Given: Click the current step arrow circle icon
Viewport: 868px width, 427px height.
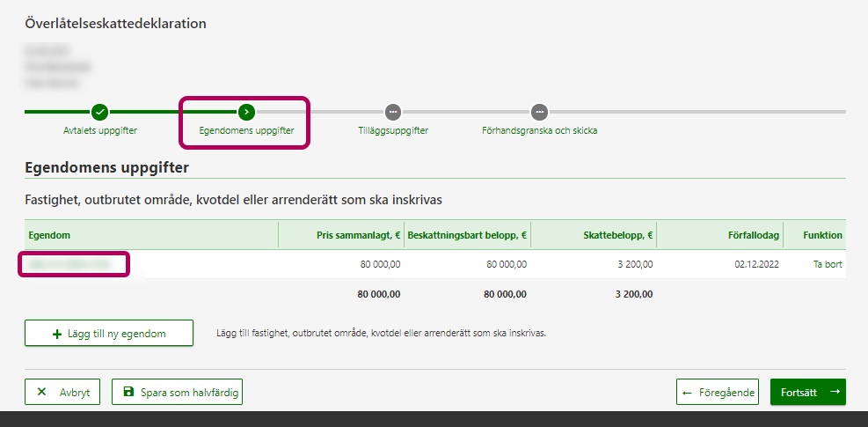Looking at the screenshot, I should [246, 112].
